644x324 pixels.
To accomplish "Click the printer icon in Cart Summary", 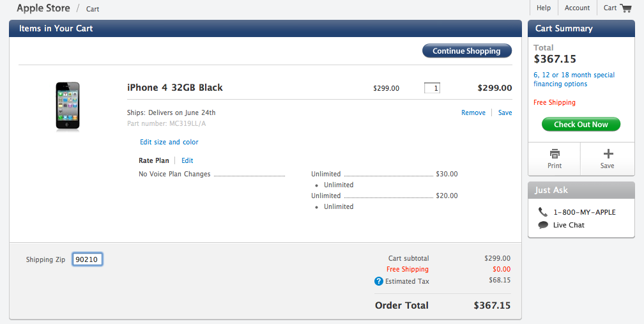I will click(x=555, y=154).
